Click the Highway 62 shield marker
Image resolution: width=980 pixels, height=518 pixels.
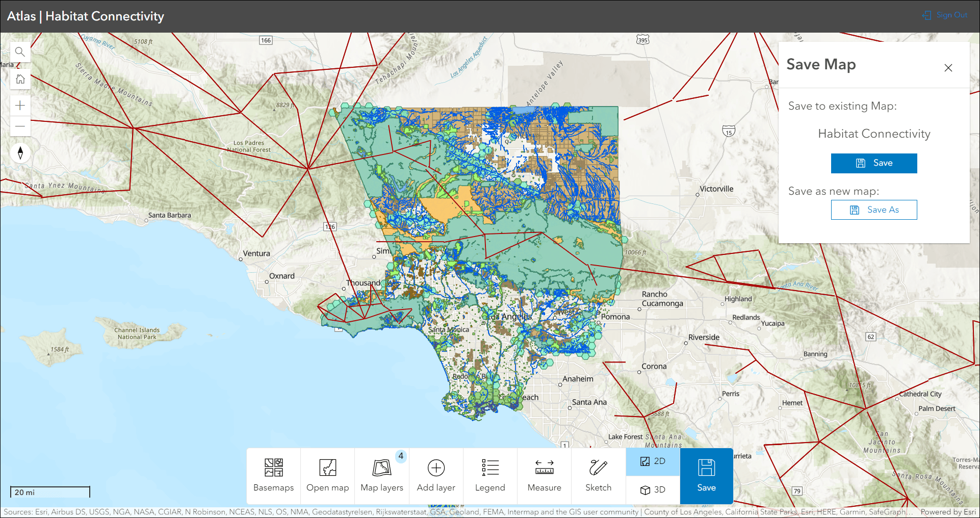[871, 336]
